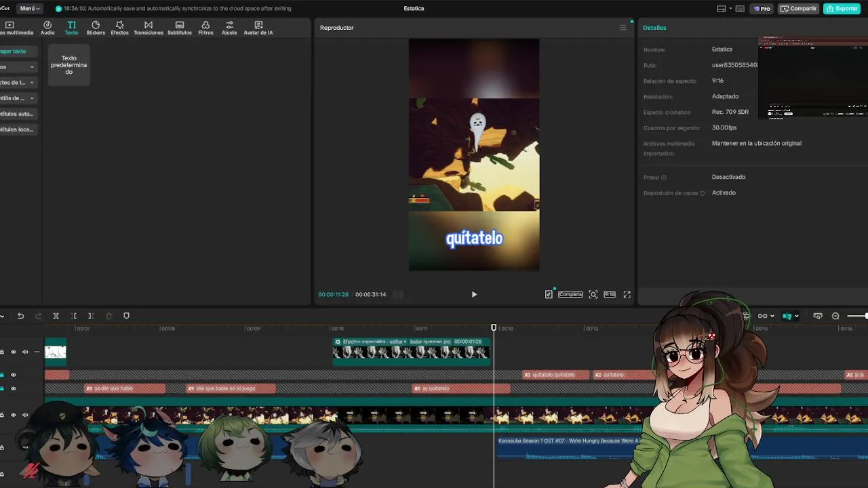Viewport: 868px width, 488px height.
Task: Hide the quitatelo text track with eye icon
Action: pyautogui.click(x=13, y=375)
